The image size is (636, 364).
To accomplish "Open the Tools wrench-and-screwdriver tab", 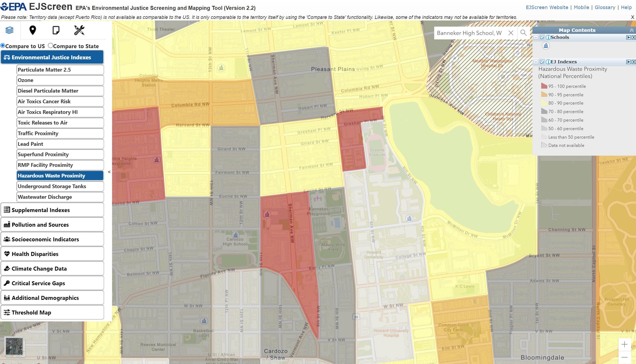I will [x=79, y=30].
